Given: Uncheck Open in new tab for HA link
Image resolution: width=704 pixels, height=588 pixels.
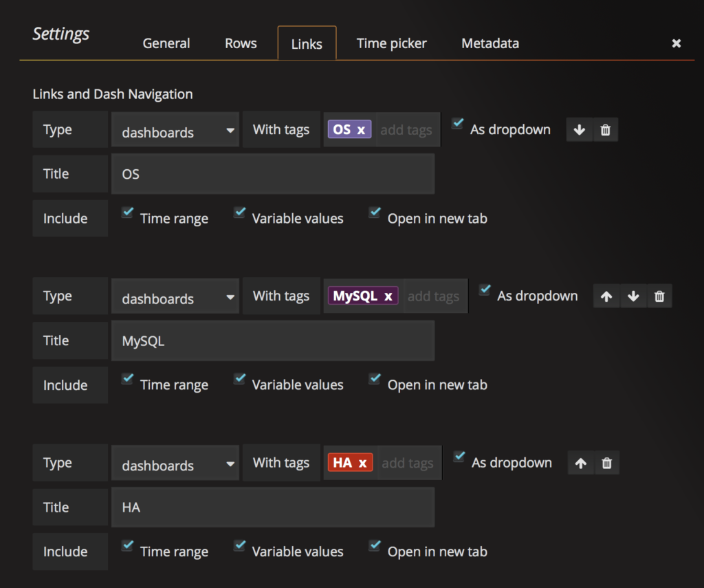Looking at the screenshot, I should click(375, 545).
